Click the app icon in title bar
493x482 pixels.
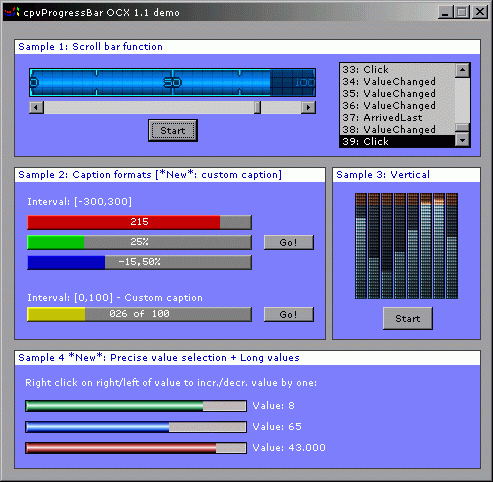[x=12, y=13]
